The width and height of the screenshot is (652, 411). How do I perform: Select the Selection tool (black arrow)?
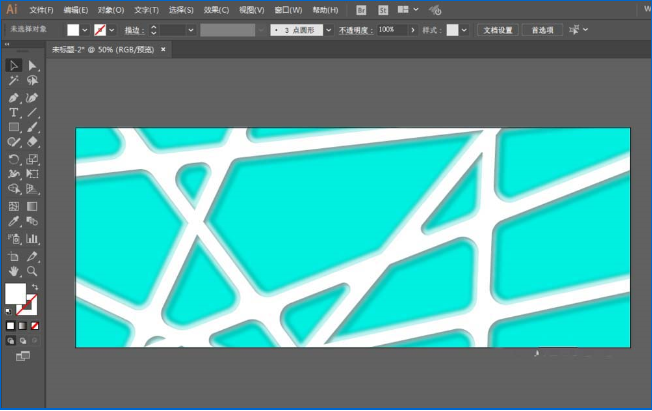coord(14,66)
